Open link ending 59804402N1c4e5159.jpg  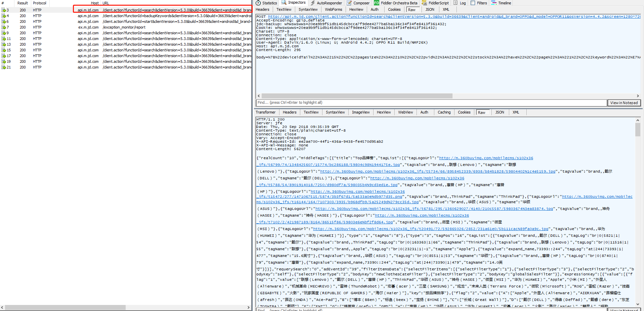[438, 171]
